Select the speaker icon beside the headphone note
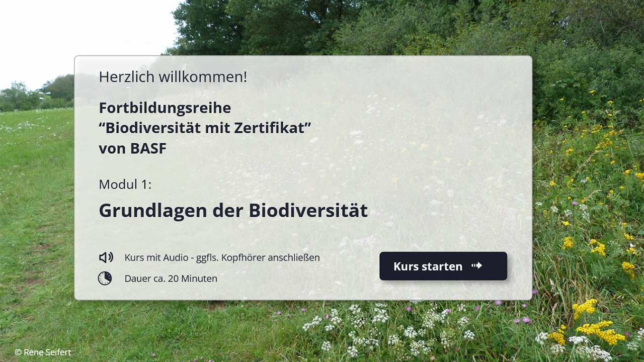The image size is (644, 362). coord(105,257)
